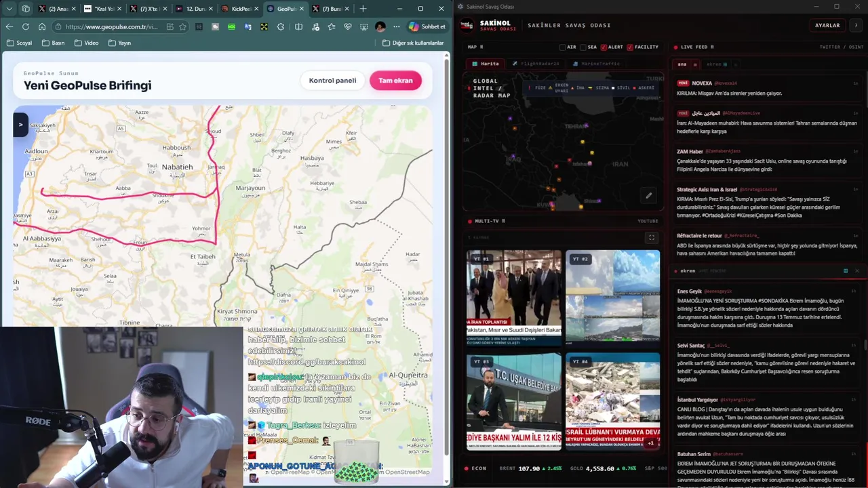Select the 'ekrem' live feed tab
868x488 pixels.
click(x=716, y=64)
